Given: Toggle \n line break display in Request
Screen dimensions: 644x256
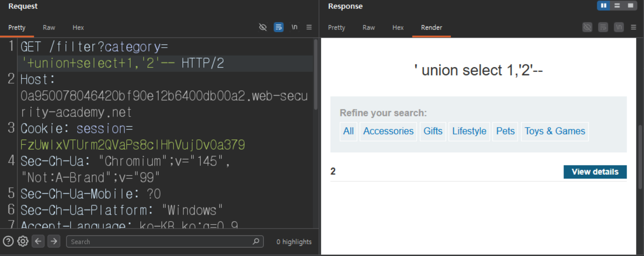Looking at the screenshot, I should click(x=294, y=27).
